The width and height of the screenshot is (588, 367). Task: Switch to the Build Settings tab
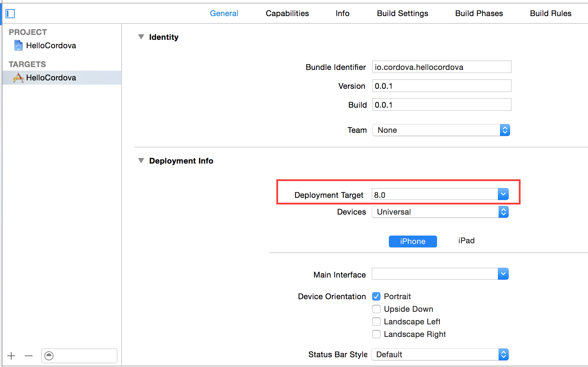[x=402, y=13]
